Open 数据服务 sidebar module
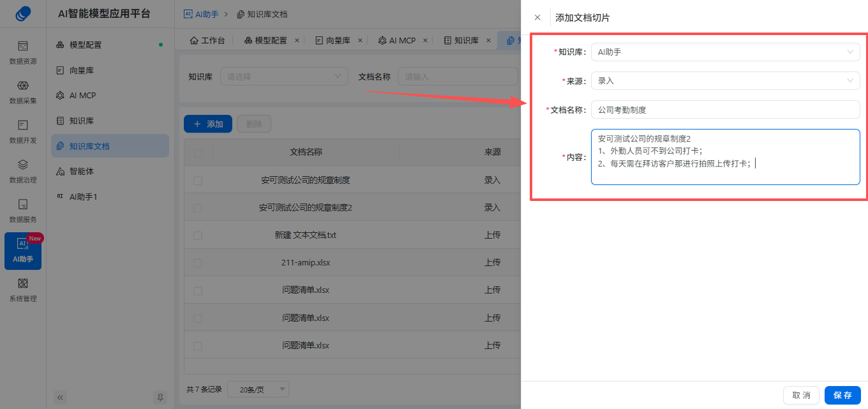This screenshot has height=409, width=868. [23, 211]
